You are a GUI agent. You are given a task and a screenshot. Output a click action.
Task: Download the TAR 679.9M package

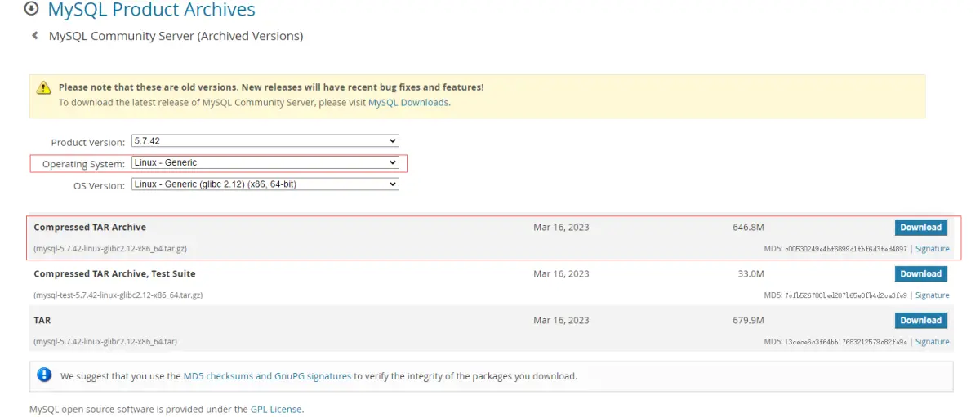click(x=921, y=321)
